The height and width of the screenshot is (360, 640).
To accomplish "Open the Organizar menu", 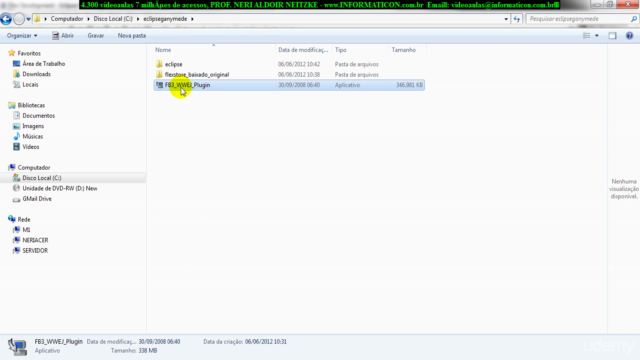I will [x=22, y=36].
